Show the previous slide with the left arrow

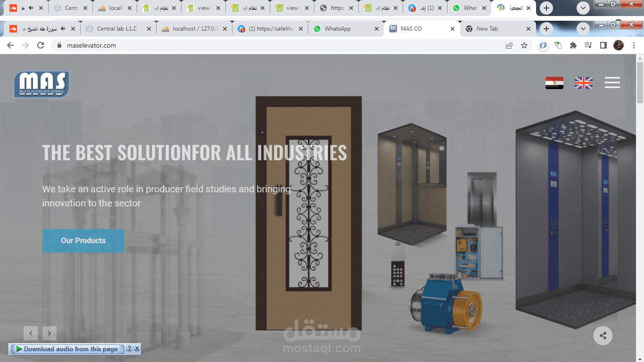click(x=31, y=333)
